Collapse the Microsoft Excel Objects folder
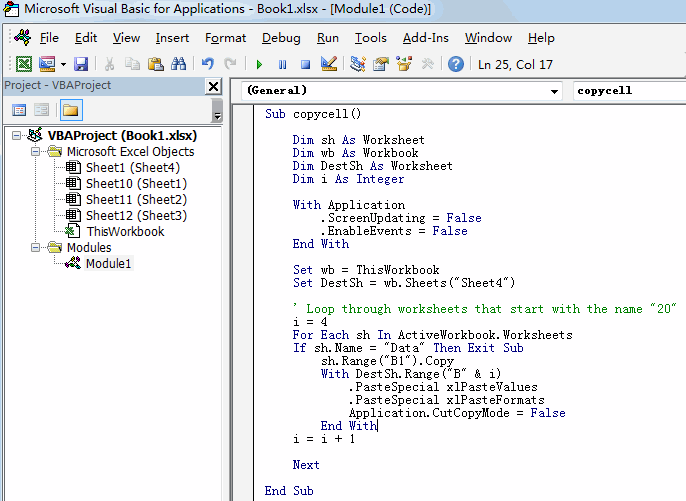The height and width of the screenshot is (501, 686). click(x=35, y=151)
